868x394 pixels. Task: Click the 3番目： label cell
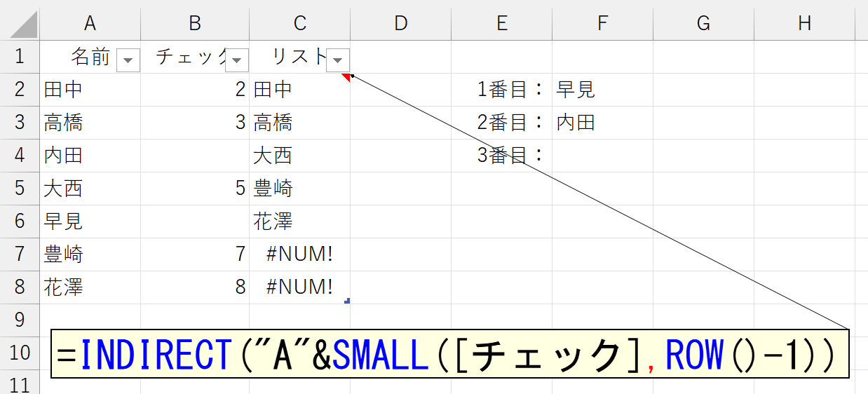501,156
